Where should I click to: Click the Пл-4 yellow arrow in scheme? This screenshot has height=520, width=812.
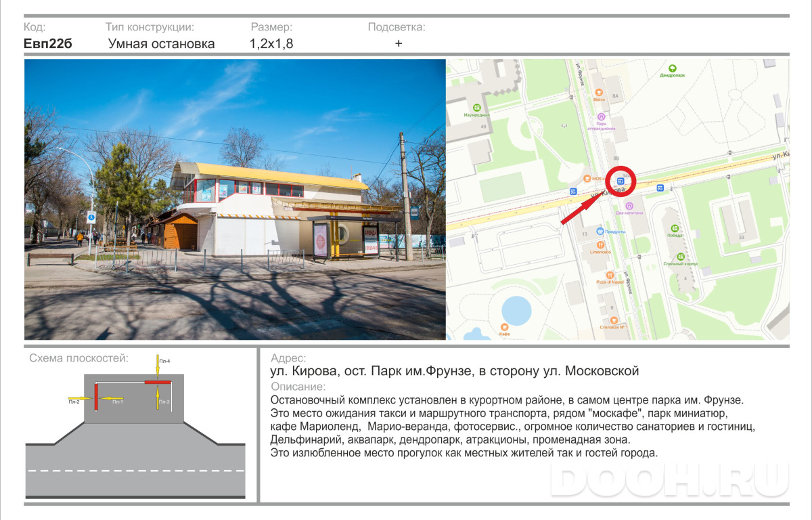tap(157, 366)
